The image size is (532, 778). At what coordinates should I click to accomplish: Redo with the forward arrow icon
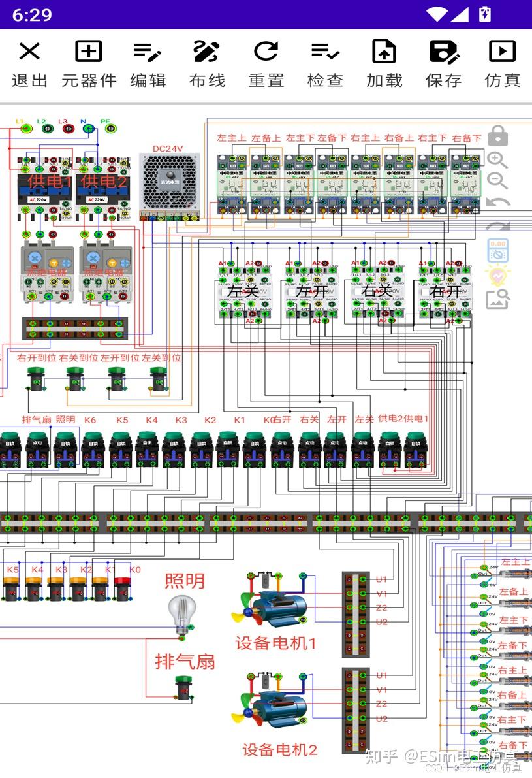tap(497, 226)
